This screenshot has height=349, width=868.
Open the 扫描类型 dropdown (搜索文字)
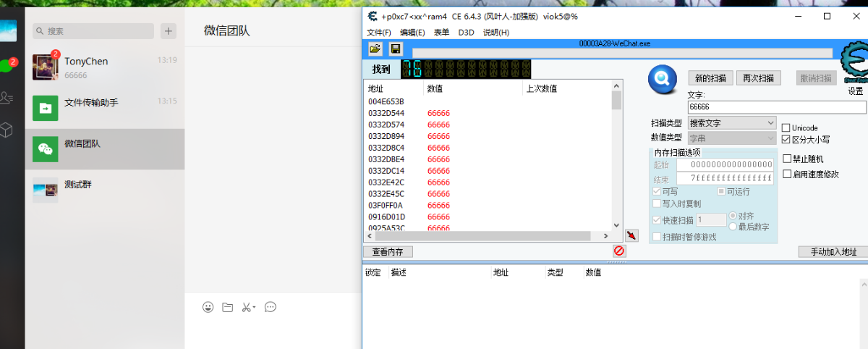point(732,123)
